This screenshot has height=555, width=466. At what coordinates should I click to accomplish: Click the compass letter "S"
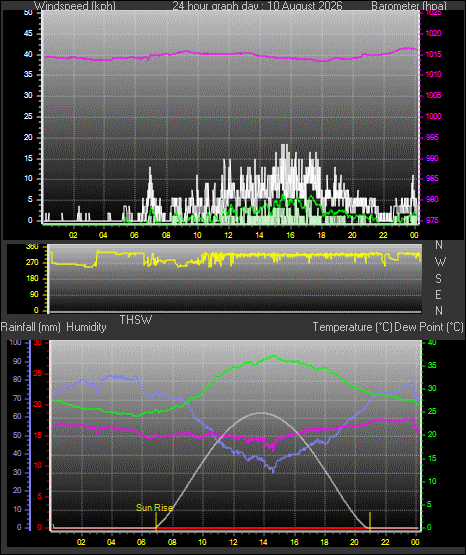click(x=438, y=279)
